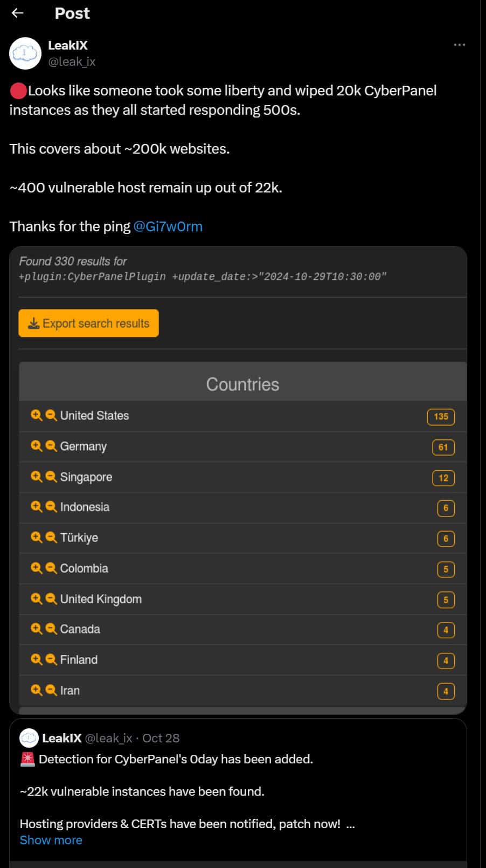Screen dimensions: 486x868
Task: Zoom-in include filter for Finland
Action: (x=36, y=659)
